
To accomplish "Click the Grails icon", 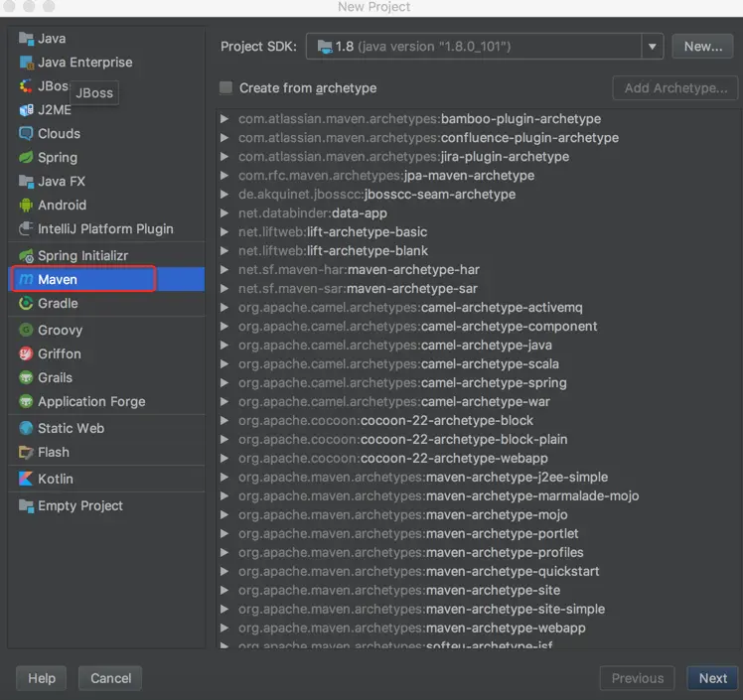I will [x=26, y=377].
